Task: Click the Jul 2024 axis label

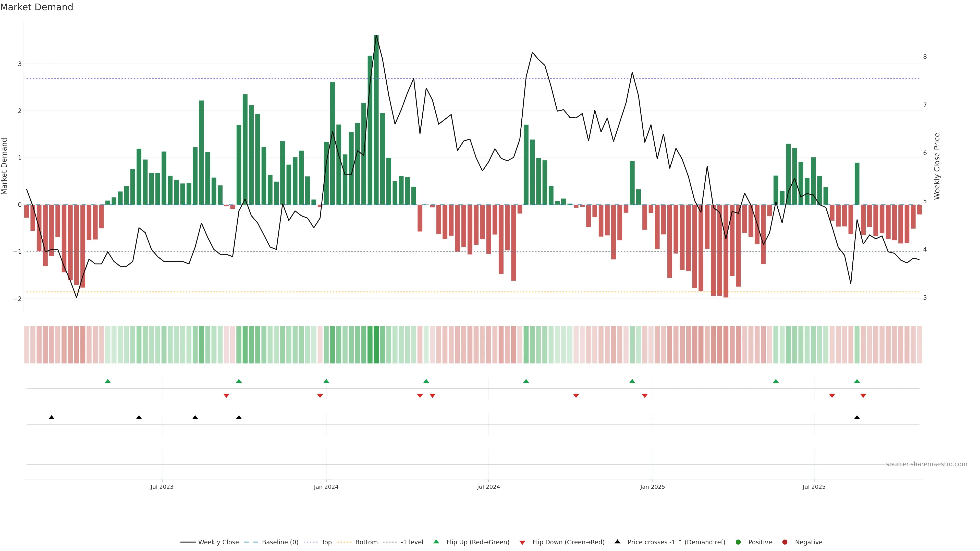Action: point(488,487)
